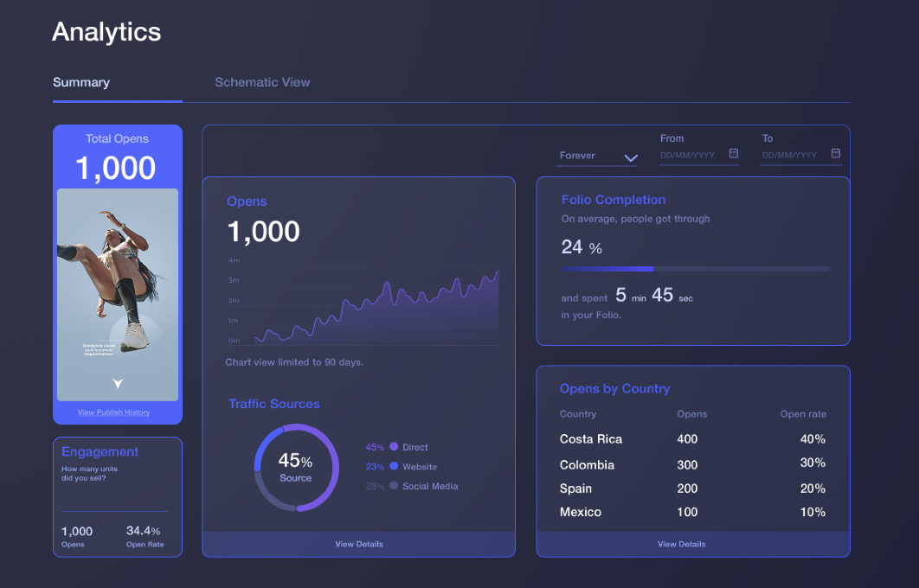Toggle the Website traffic source
Image resolution: width=919 pixels, height=588 pixels.
(405, 466)
